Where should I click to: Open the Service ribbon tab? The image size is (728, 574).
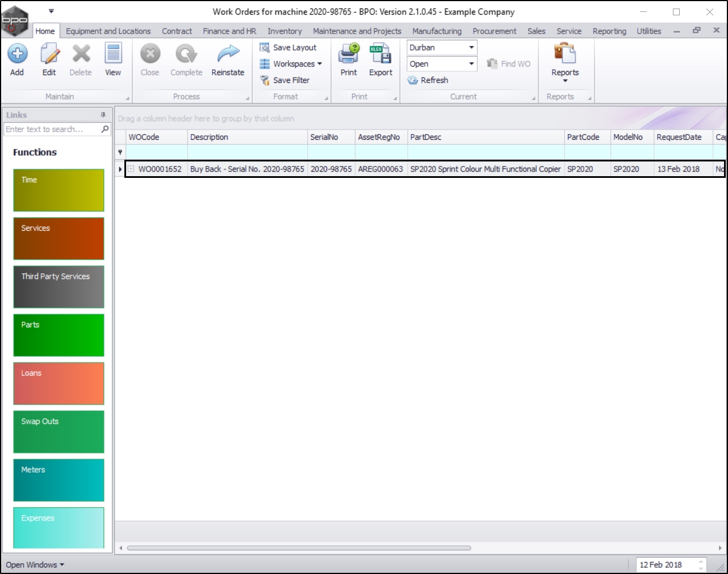click(x=569, y=31)
